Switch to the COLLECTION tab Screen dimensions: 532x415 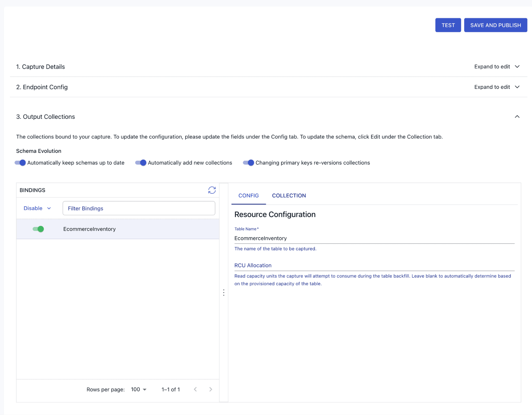[289, 196]
